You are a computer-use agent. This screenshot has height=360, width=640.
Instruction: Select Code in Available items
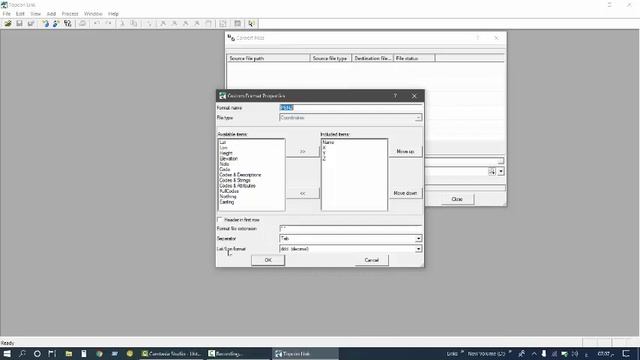tap(224, 169)
